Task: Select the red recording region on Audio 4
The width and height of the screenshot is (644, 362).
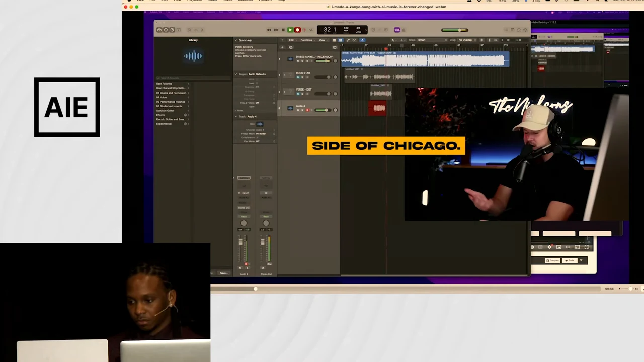Action: pos(377,109)
